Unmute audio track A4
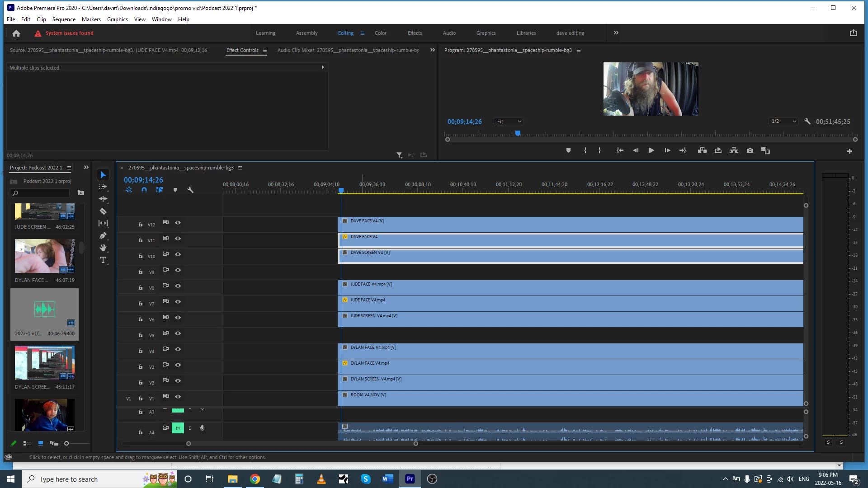This screenshot has height=488, width=868. tap(178, 428)
